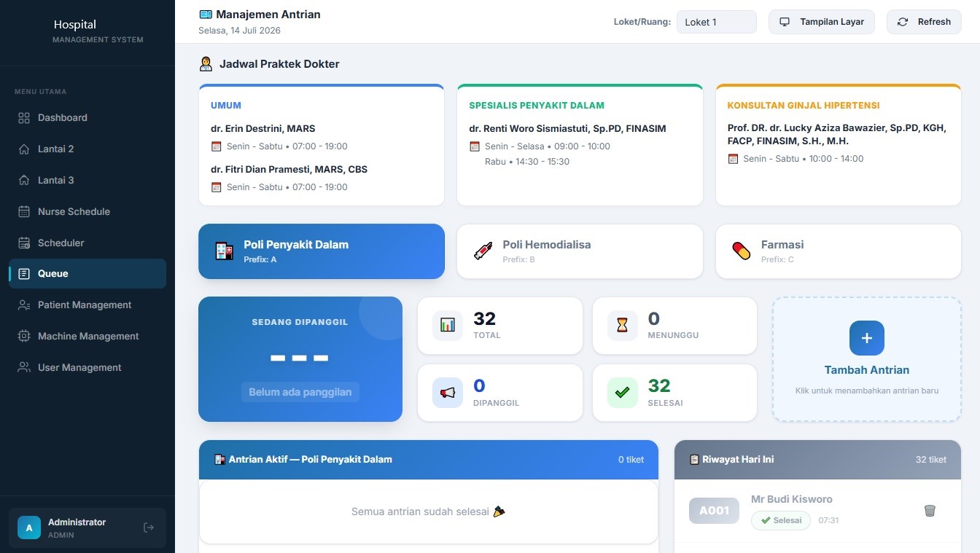Click the refresh arrows icon
This screenshot has width=980, height=553.
(903, 22)
